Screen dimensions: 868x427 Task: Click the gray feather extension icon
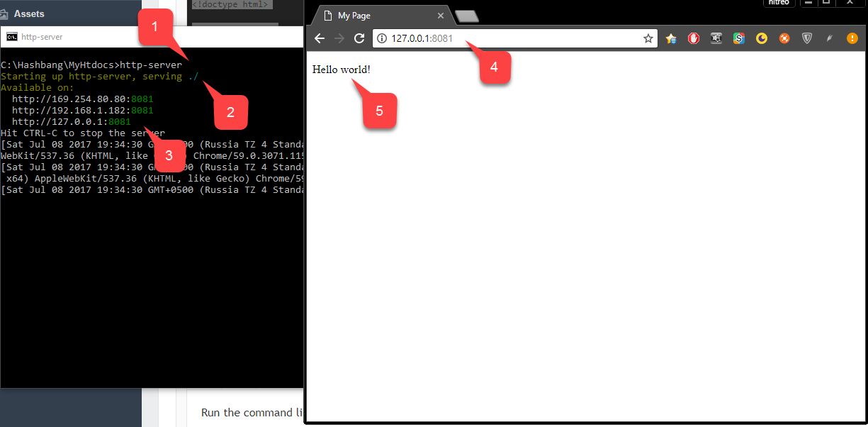coord(830,38)
